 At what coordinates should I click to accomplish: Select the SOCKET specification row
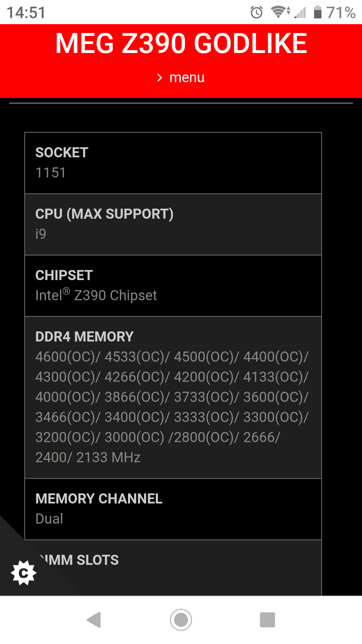click(173, 163)
